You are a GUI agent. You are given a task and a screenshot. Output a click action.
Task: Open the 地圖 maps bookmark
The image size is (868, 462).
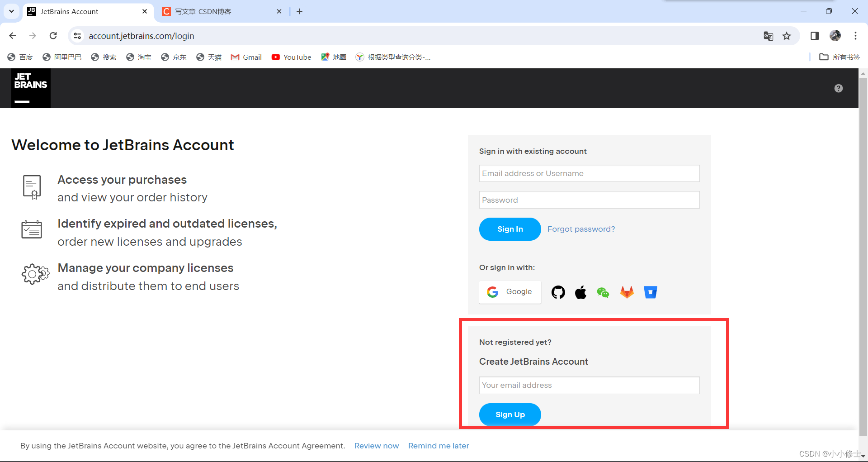click(334, 57)
